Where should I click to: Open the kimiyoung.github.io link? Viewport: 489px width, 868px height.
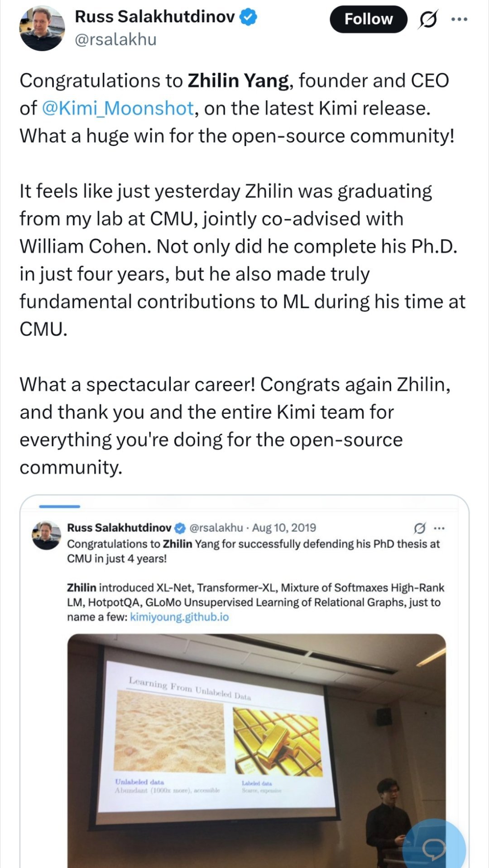(x=179, y=617)
